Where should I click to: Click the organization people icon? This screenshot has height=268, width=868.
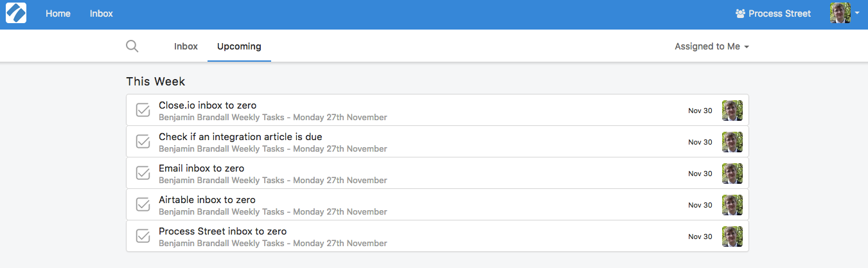pos(740,13)
